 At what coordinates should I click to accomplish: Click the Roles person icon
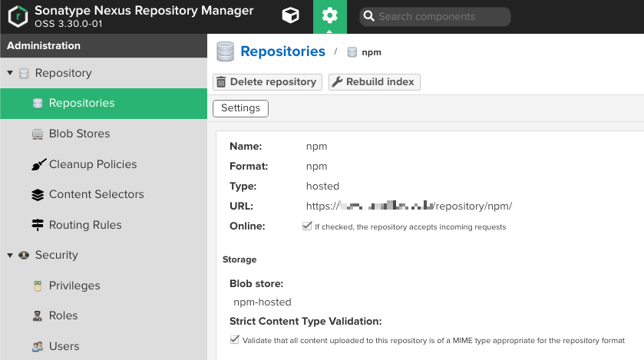(x=38, y=316)
